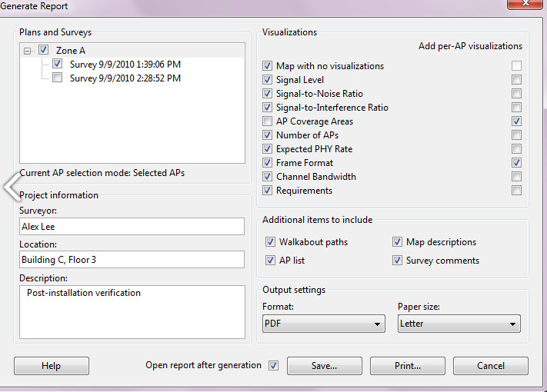
Task: Select Survey 9/9/2010 1:39:06 PM row text
Action: [x=125, y=65]
